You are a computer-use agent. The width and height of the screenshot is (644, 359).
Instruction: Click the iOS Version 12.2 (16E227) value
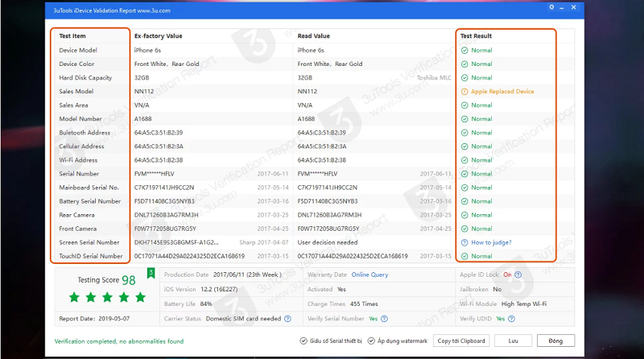(219, 290)
